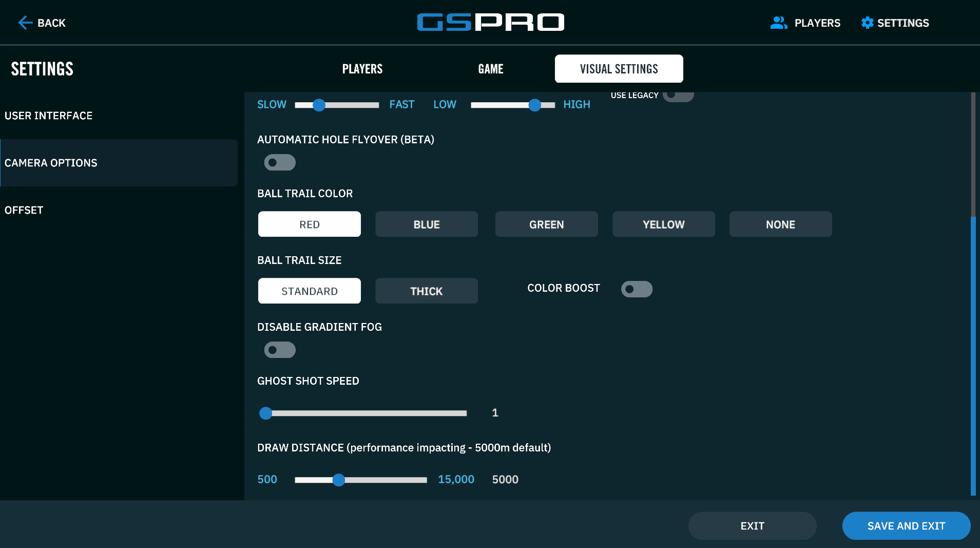Open Offset settings section
Viewport: 980px width, 548px height.
[24, 210]
